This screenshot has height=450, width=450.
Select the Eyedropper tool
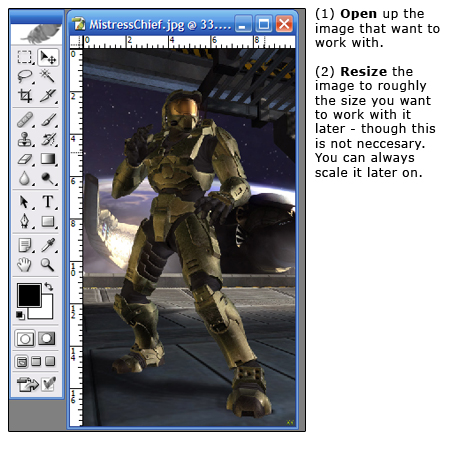tap(48, 246)
